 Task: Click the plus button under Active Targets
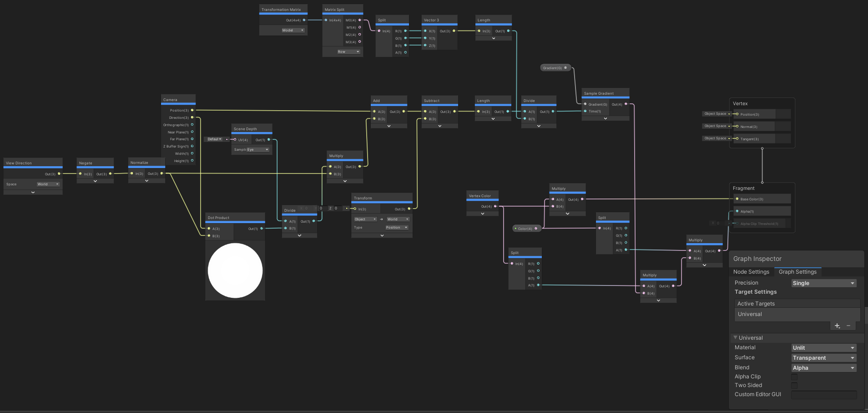coord(838,326)
